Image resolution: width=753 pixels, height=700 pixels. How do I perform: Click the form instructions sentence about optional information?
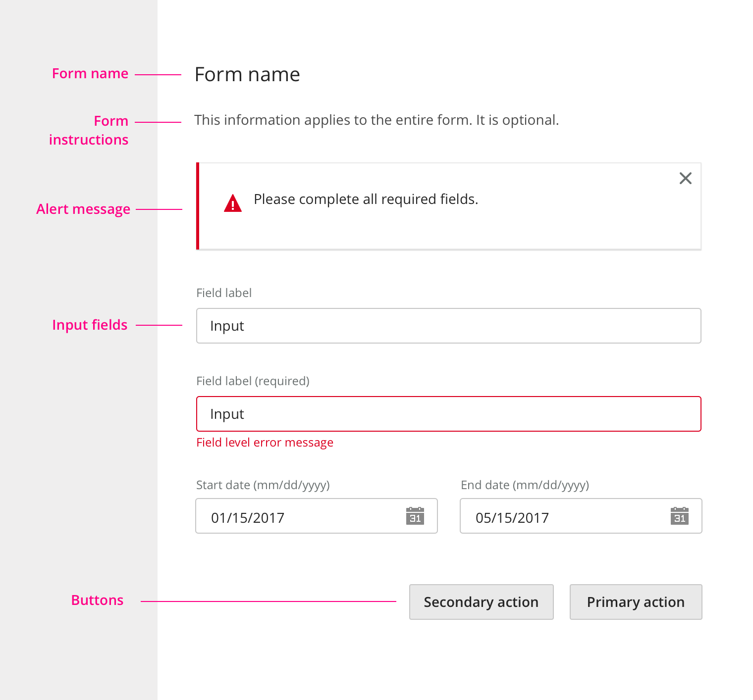click(x=376, y=120)
